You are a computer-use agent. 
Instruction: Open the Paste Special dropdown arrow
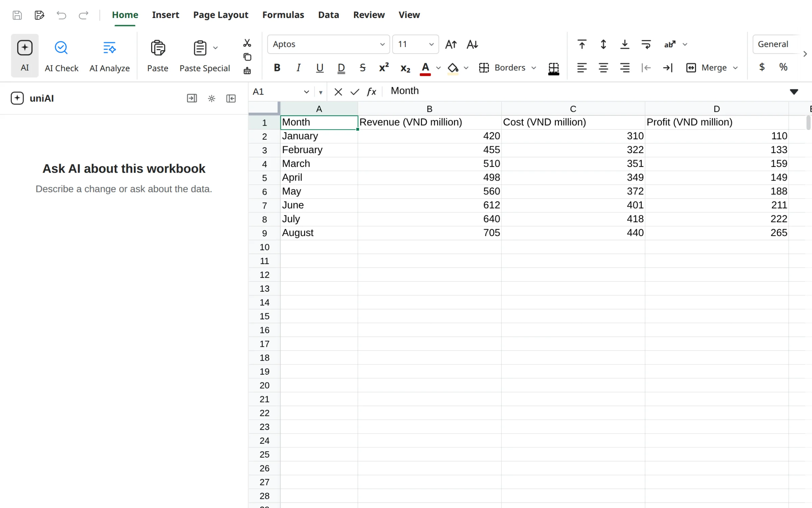click(x=216, y=48)
